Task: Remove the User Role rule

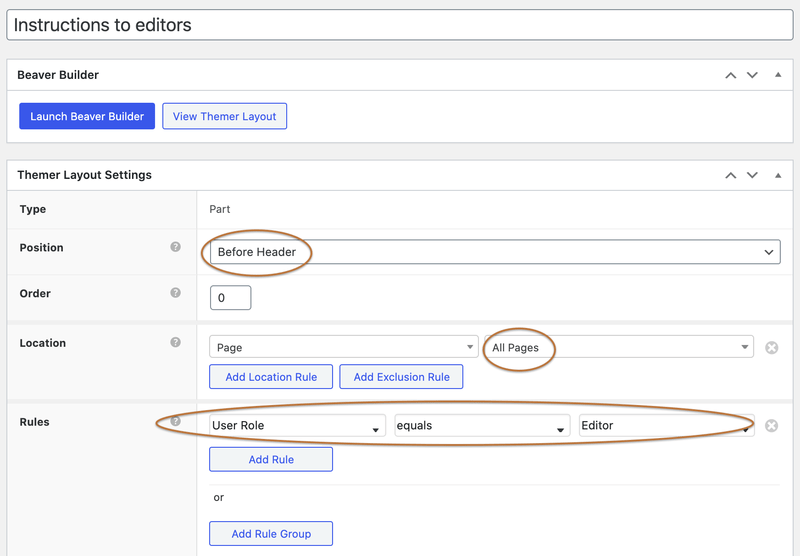Action: 771,426
